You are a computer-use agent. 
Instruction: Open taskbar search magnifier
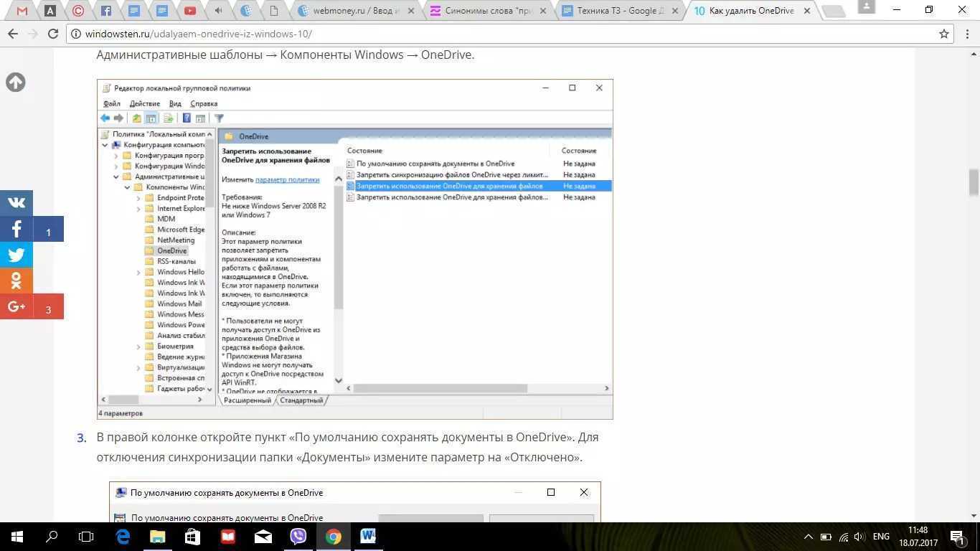52,536
